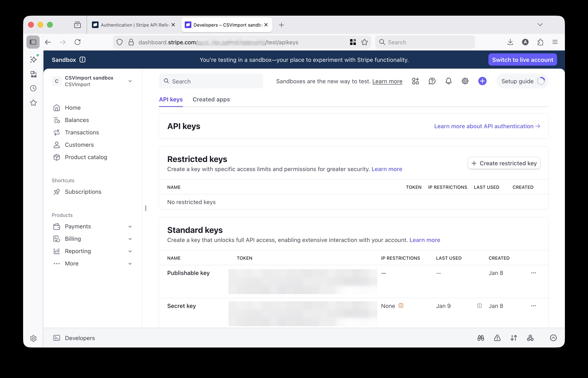Click the Sandbox info icon in the banner
The width and height of the screenshot is (588, 378).
[82, 60]
